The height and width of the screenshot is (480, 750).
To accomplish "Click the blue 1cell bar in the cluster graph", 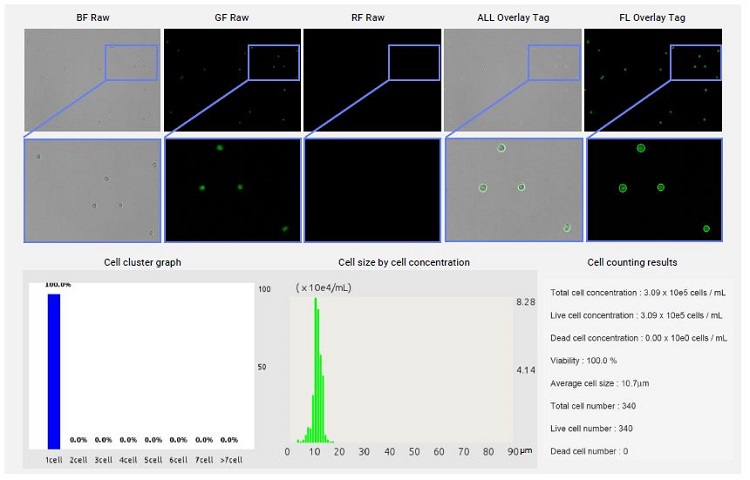I will [54, 371].
